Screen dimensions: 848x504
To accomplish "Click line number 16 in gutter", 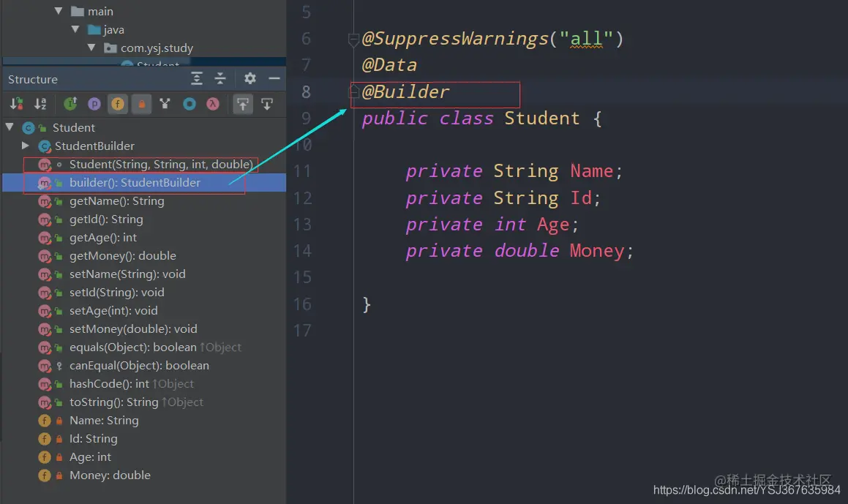I will pos(303,304).
